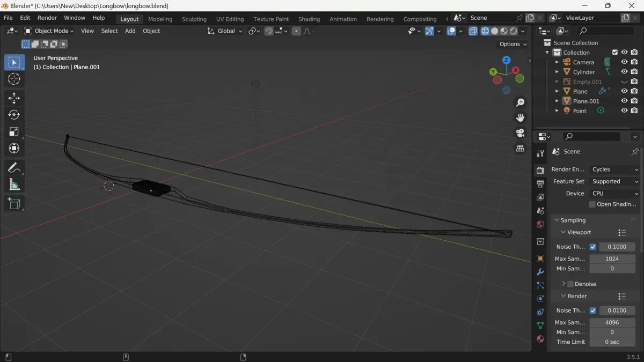Activate the 3D Cursor tool

(x=14, y=79)
